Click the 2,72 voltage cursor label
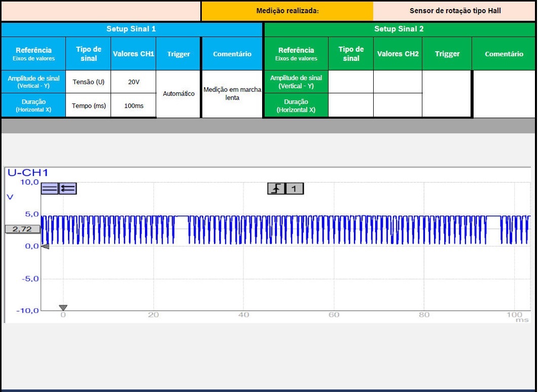The image size is (539, 392). (22, 229)
